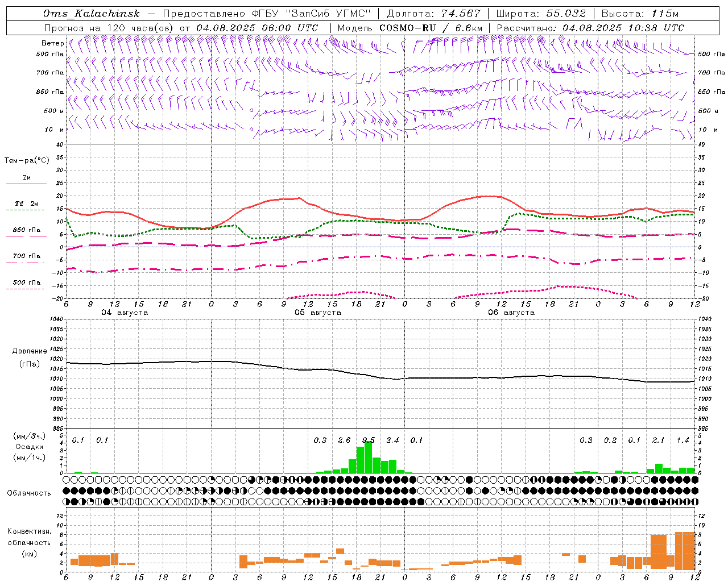Click the Долгота: 74.567 value
Image resolution: width=728 pixels, height=582 pixels.
coord(434,14)
